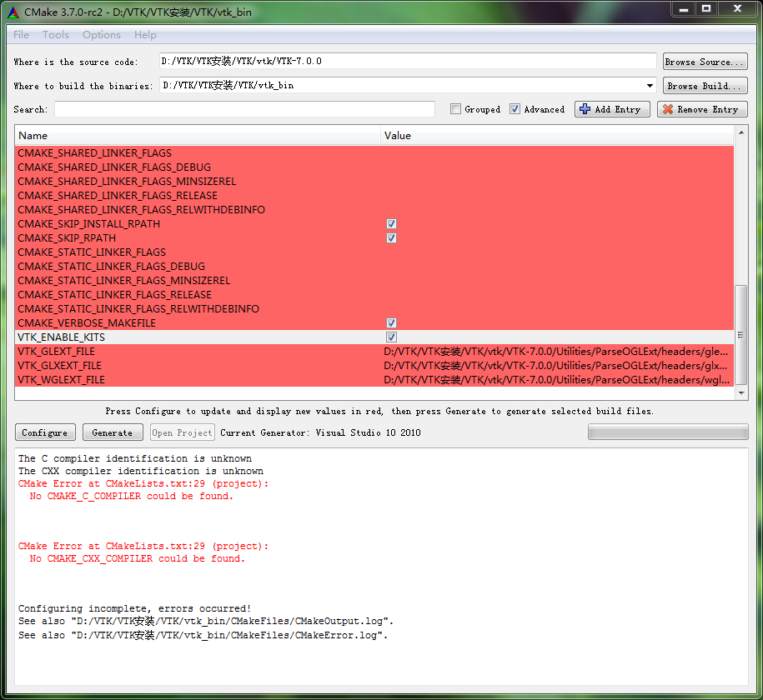Select the CMAKE_STATIC_LINKER_FLAGS_RELWITHDEBINFO row

point(374,309)
